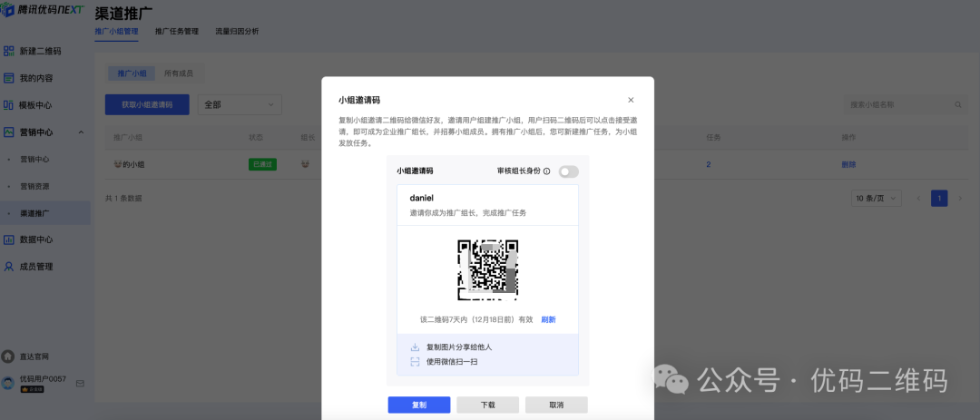Switch to the 推广小组管理 tab

(x=116, y=31)
